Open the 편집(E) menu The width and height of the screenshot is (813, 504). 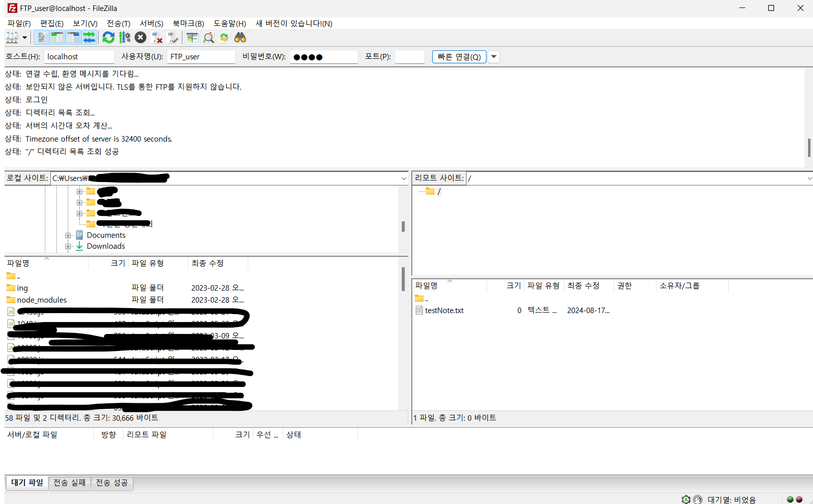[x=52, y=23]
